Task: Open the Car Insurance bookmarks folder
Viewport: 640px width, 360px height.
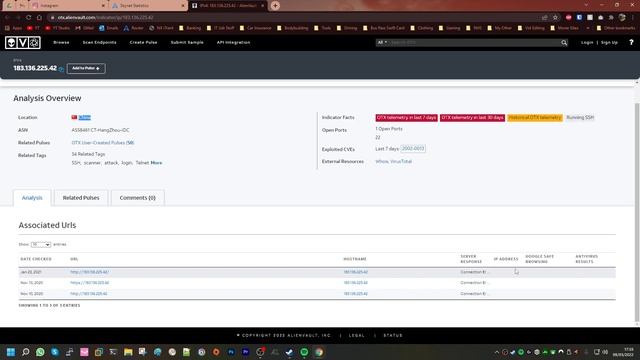Action: (x=256, y=28)
